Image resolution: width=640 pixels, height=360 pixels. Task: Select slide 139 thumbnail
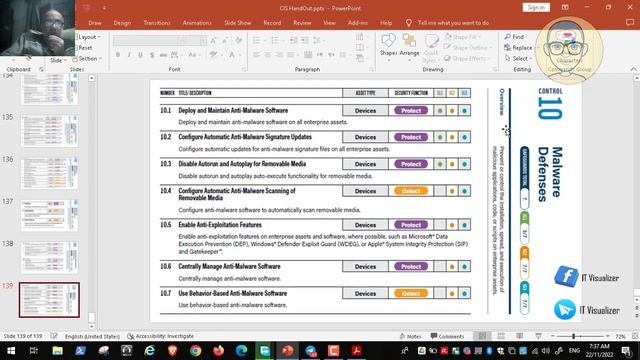[x=49, y=300]
